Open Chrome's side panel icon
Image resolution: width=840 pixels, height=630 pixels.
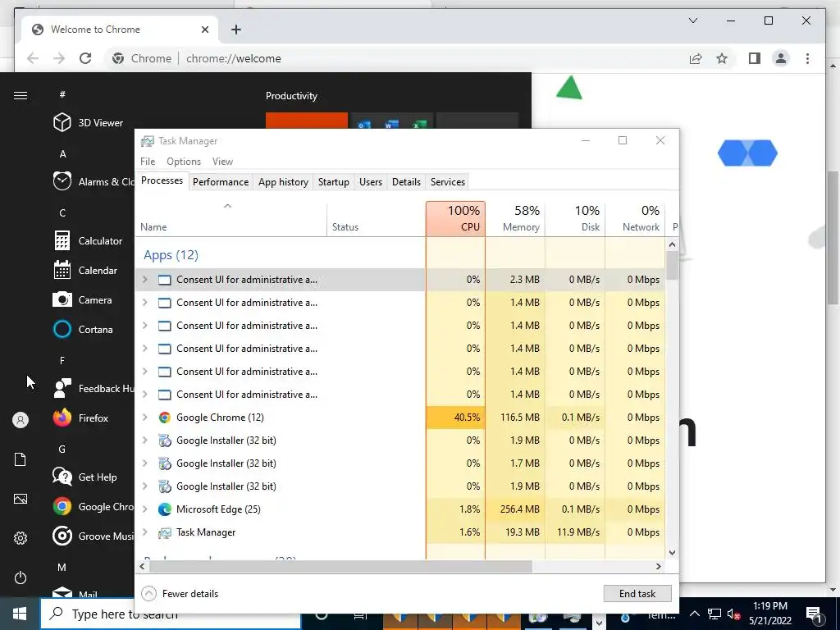tap(755, 58)
